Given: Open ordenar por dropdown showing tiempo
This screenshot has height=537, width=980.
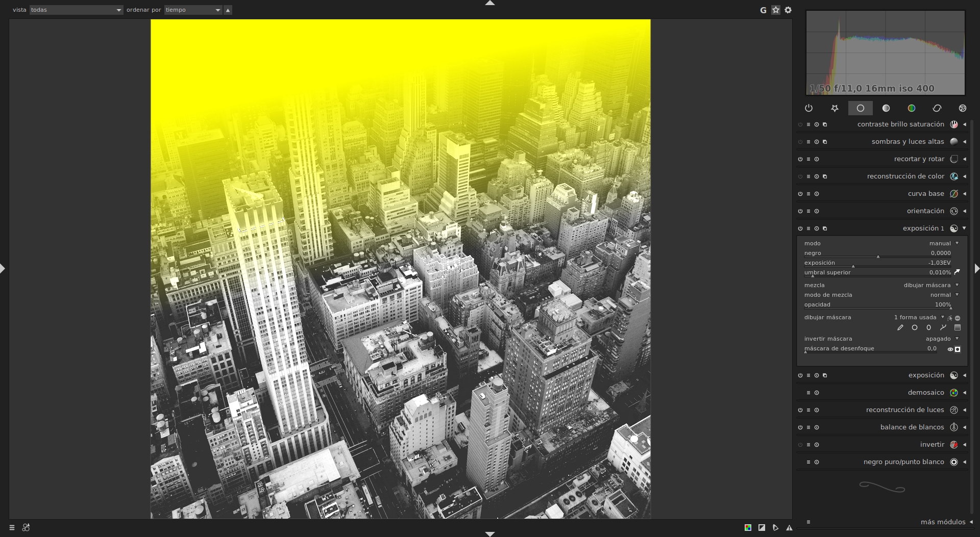Looking at the screenshot, I should 193,10.
